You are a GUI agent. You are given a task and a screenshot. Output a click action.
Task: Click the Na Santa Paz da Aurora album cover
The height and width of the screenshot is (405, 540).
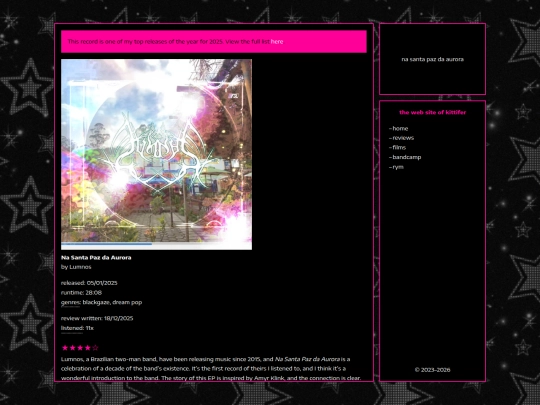click(156, 154)
